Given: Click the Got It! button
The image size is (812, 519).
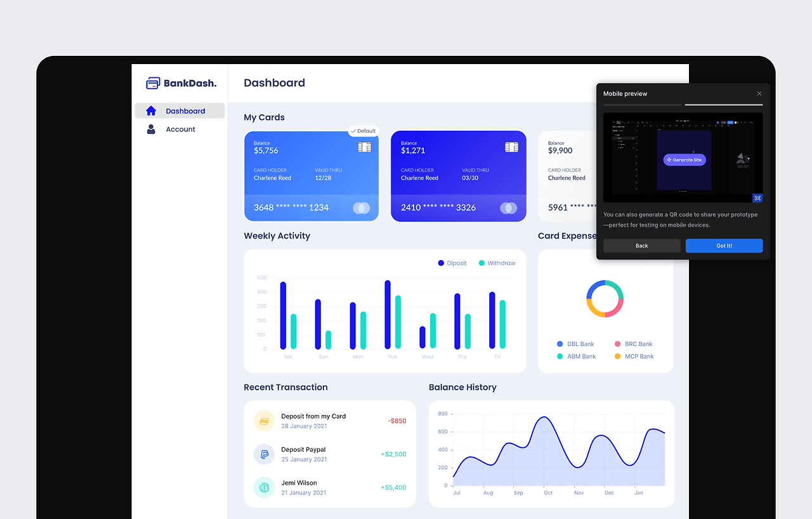Looking at the screenshot, I should pos(724,246).
